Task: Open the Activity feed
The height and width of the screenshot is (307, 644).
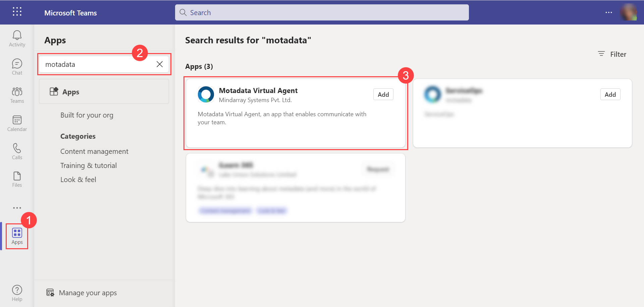Action: pos(17,38)
